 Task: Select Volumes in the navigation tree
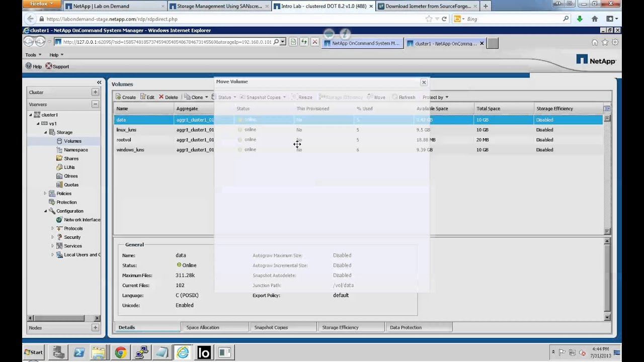click(x=72, y=141)
